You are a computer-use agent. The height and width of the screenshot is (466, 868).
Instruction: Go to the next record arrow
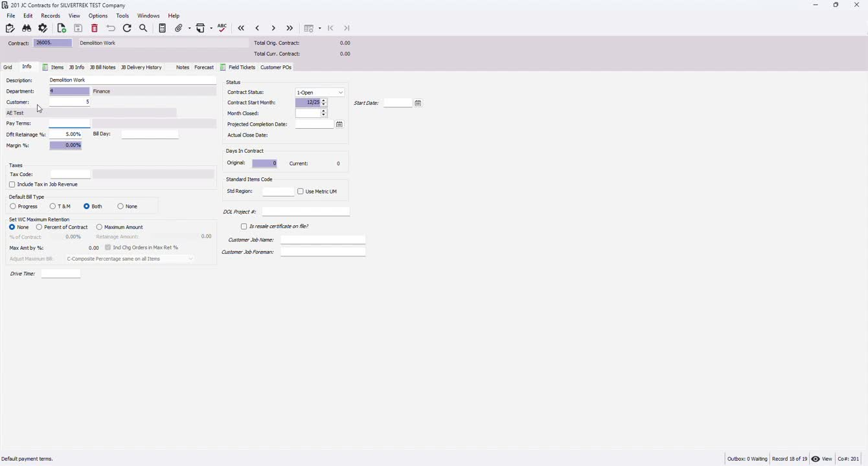point(273,28)
